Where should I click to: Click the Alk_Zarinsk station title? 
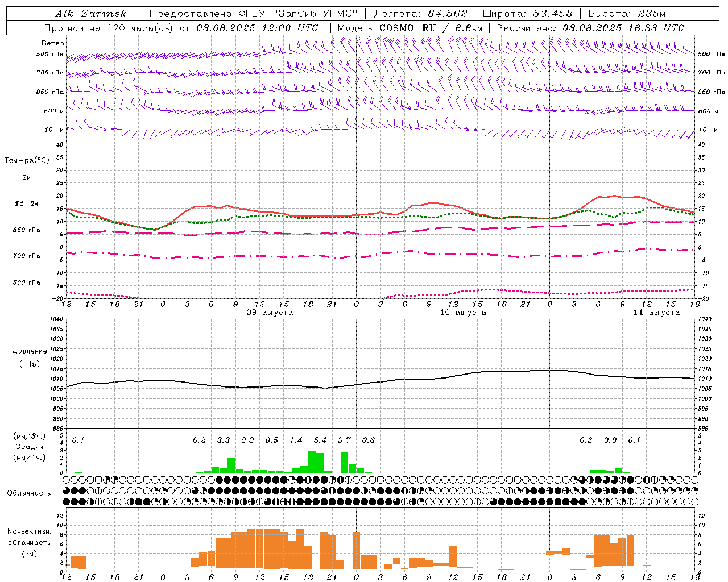tap(91, 14)
